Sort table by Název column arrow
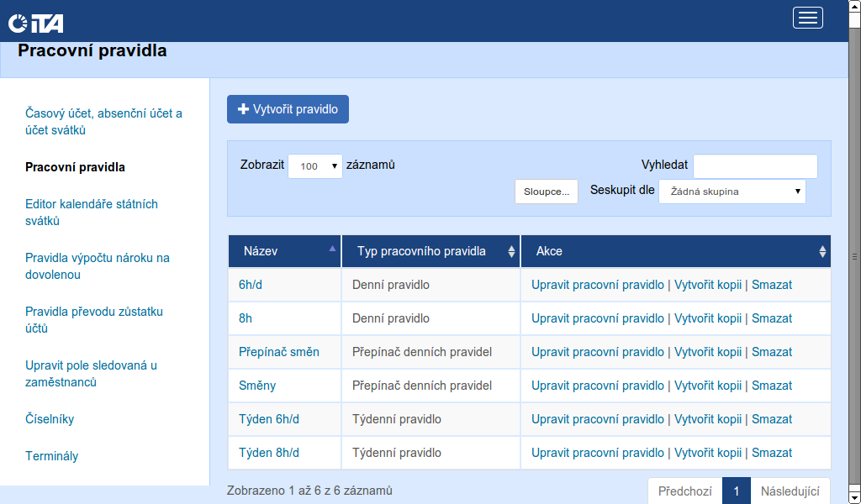861x504 pixels. point(332,249)
